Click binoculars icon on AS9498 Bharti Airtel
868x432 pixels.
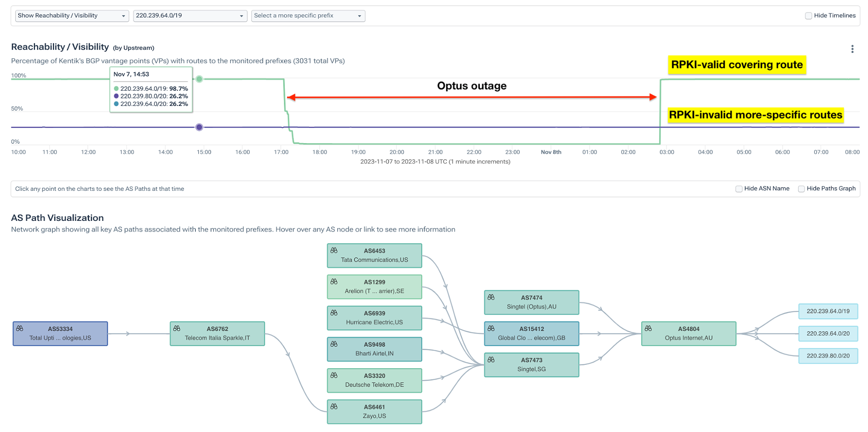(334, 344)
